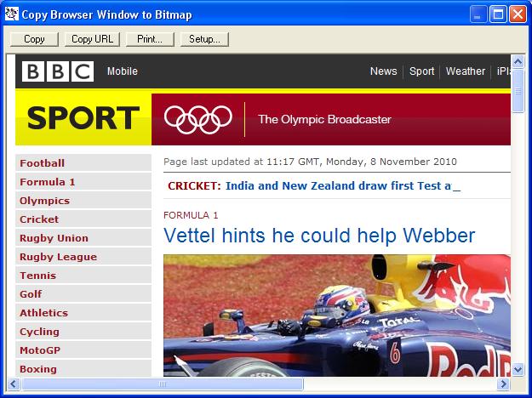Select Athletics in the sports menu
The width and height of the screenshot is (532, 398).
tap(83, 313)
